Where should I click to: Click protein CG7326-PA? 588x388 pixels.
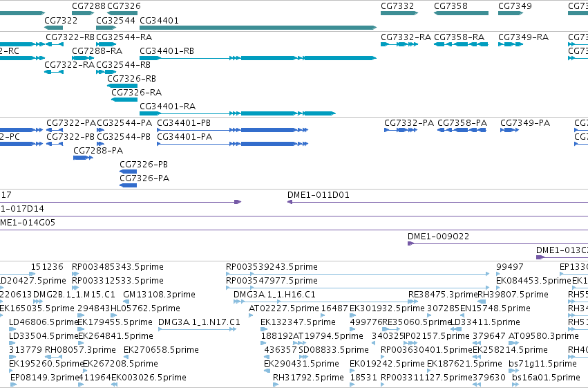click(x=129, y=185)
